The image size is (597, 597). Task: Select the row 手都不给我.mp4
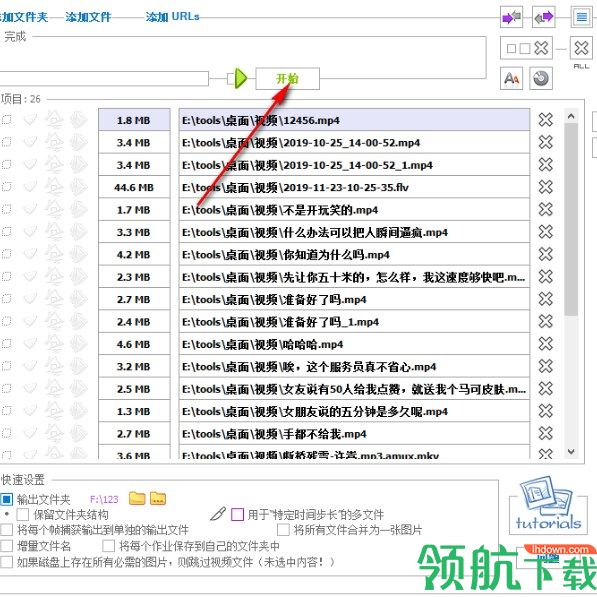coord(354,434)
